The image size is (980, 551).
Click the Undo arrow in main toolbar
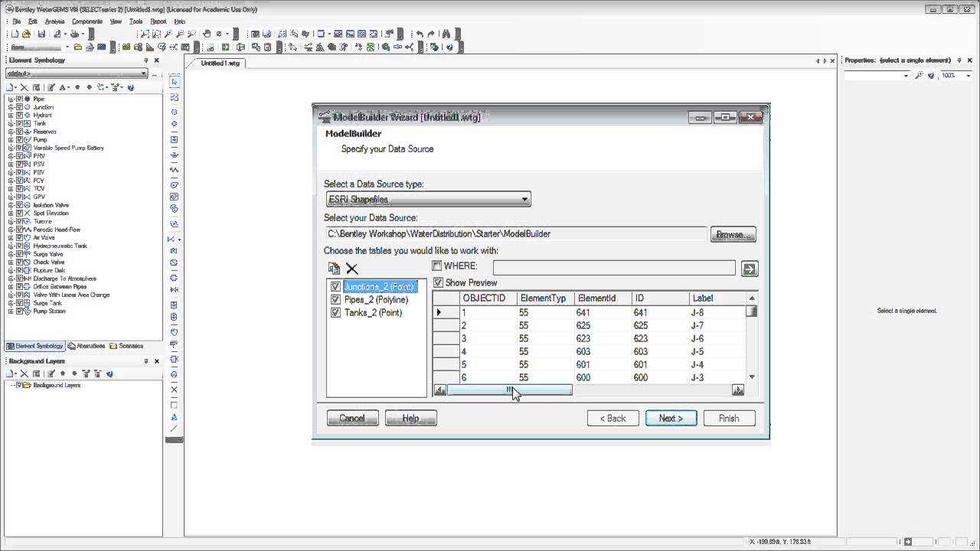[420, 34]
